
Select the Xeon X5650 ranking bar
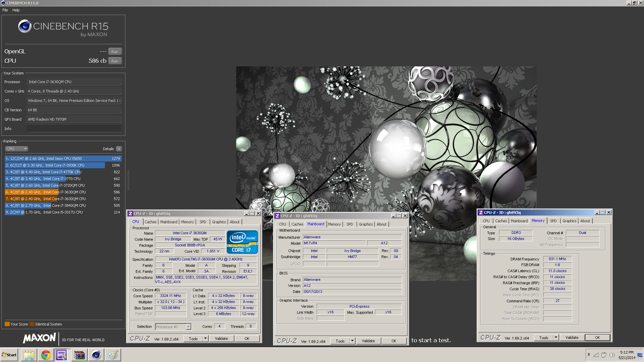coord(63,159)
